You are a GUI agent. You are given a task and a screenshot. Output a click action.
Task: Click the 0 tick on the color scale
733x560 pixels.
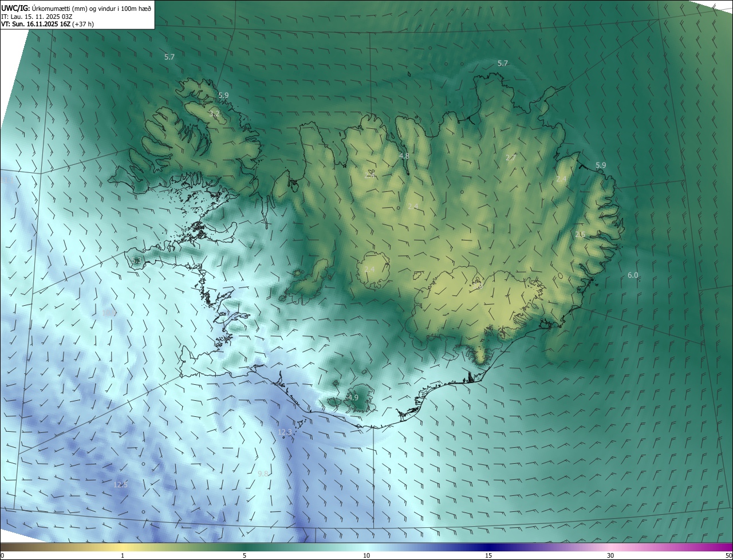coord(2,555)
